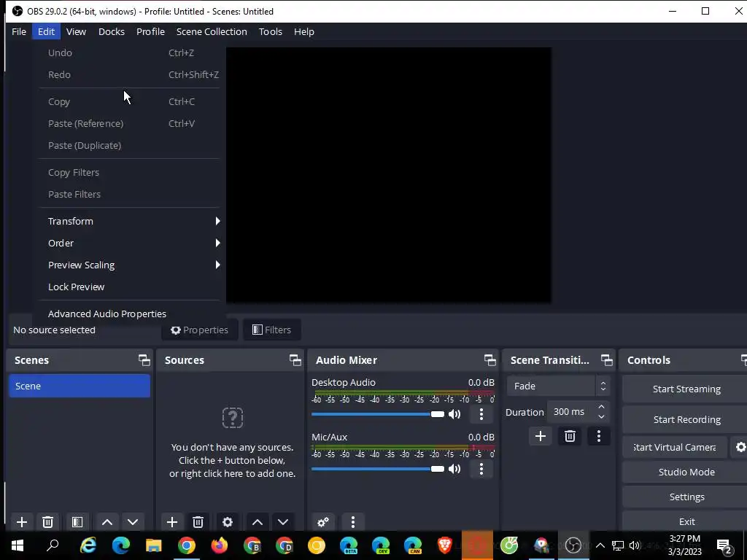
Task: Open File Explorer from taskbar
Action: (153, 545)
